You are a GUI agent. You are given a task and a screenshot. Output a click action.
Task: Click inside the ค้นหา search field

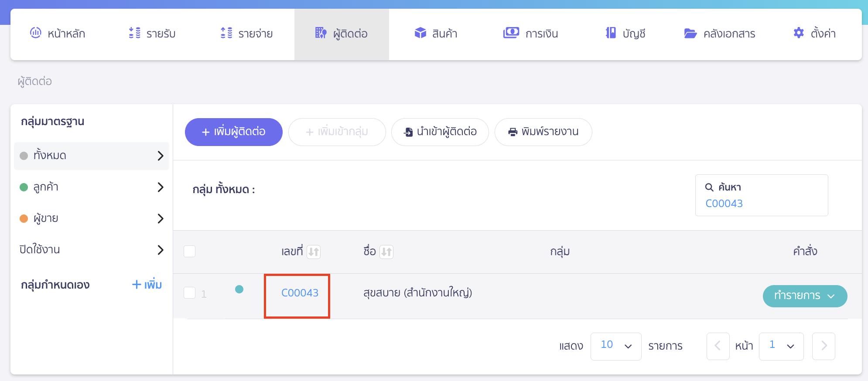(762, 203)
